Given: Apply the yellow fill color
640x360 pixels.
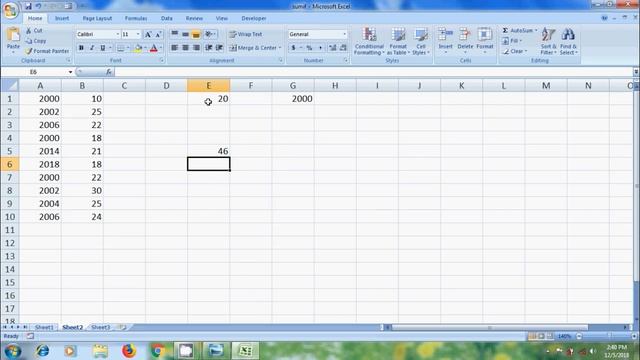Looking at the screenshot, I should pos(138,48).
